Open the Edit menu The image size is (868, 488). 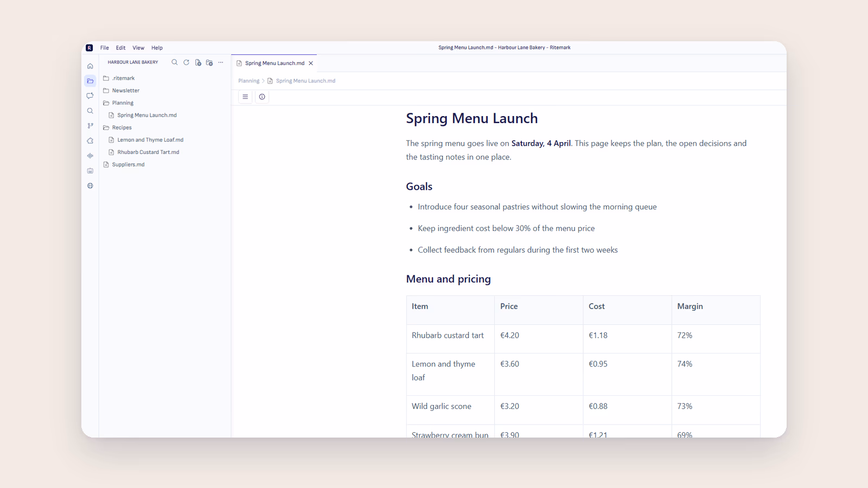point(120,48)
